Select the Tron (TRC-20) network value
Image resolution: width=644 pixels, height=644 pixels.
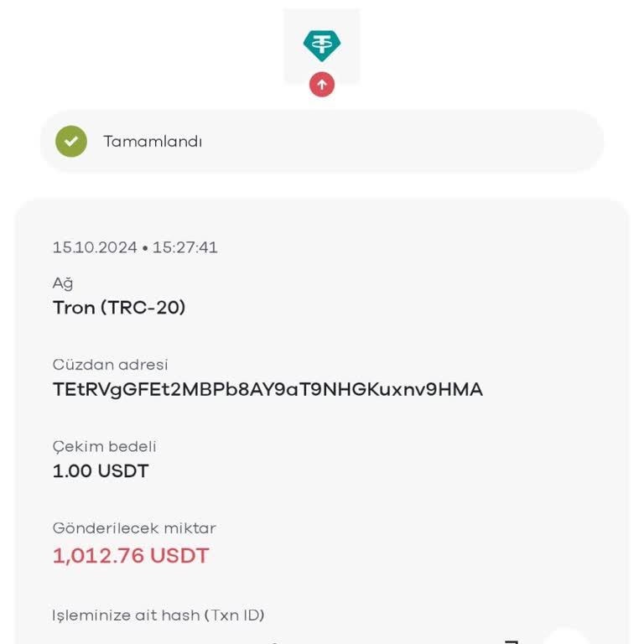pyautogui.click(x=119, y=308)
